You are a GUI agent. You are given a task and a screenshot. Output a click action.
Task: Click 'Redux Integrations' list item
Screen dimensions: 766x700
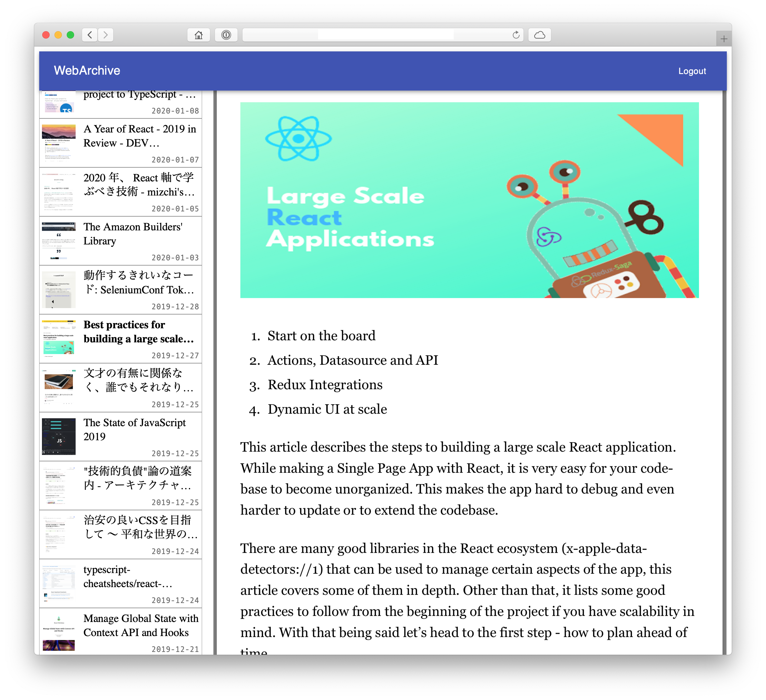pyautogui.click(x=325, y=385)
